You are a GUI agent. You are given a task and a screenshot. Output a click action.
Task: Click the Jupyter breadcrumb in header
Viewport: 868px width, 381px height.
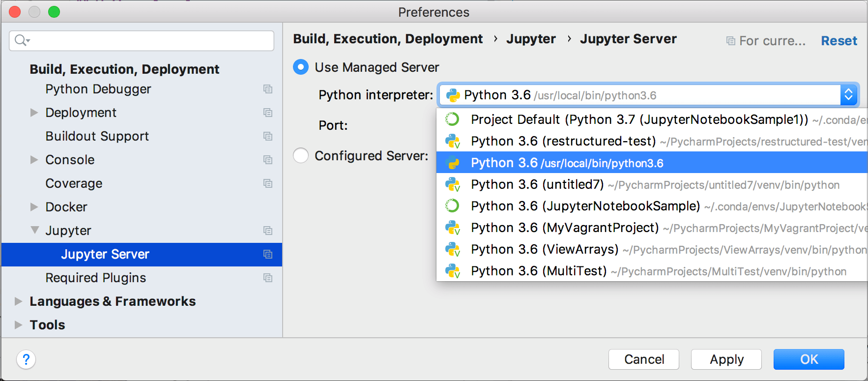531,39
